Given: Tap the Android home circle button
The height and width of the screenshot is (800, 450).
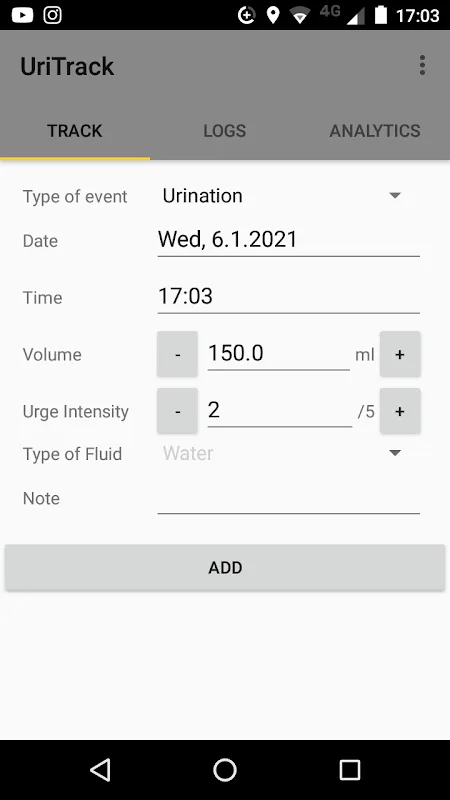Looking at the screenshot, I should (225, 769).
